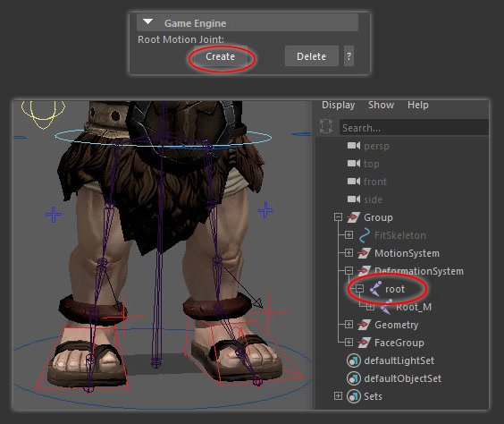Viewport: 504px width, 424px height.
Task: Click the defaultObjectSet set icon
Action: coord(354,378)
